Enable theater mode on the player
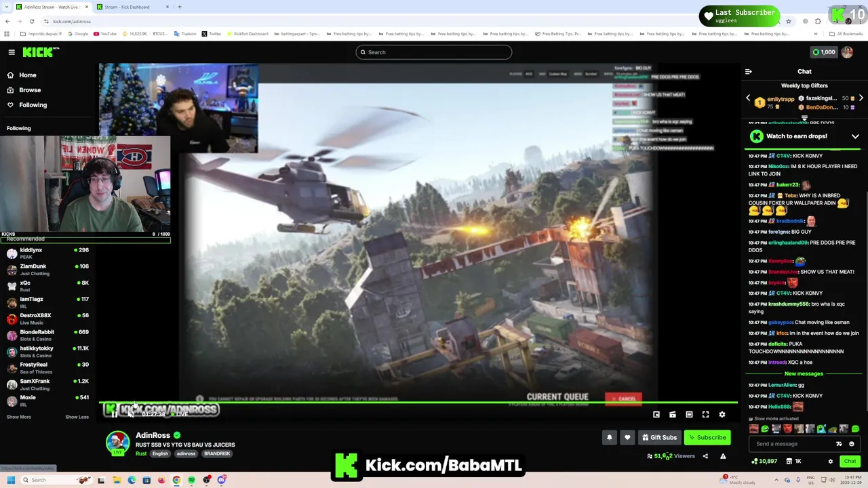 (689, 414)
